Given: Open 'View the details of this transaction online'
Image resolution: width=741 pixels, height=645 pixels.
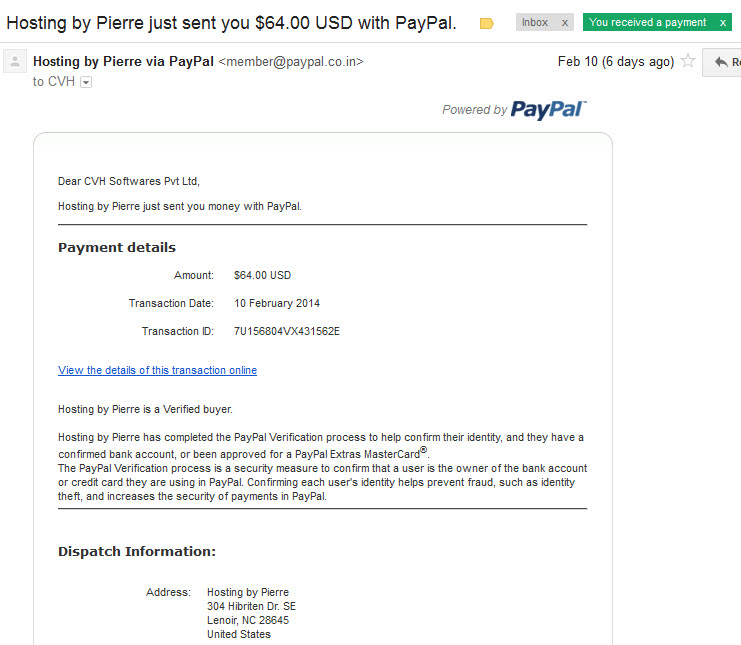Looking at the screenshot, I should point(157,370).
